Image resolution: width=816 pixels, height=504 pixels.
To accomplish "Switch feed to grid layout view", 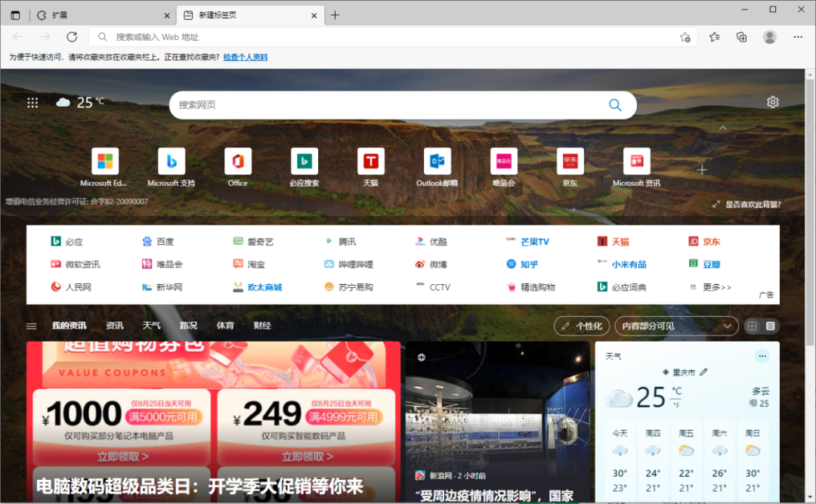I will tap(752, 326).
